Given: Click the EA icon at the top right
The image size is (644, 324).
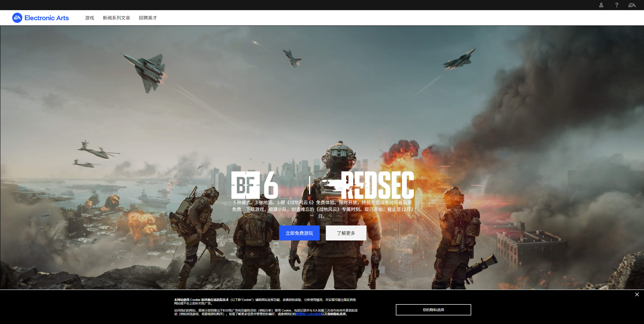Looking at the screenshot, I should [x=632, y=5].
